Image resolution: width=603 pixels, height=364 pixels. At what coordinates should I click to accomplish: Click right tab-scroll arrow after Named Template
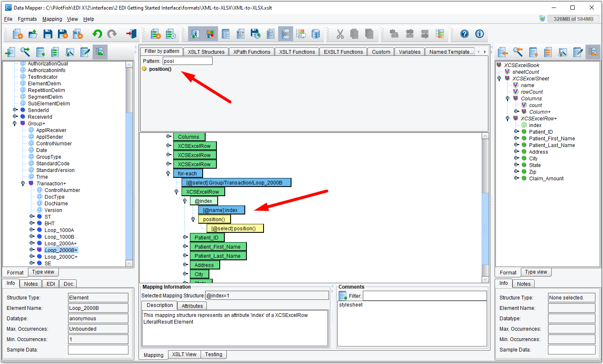485,52
